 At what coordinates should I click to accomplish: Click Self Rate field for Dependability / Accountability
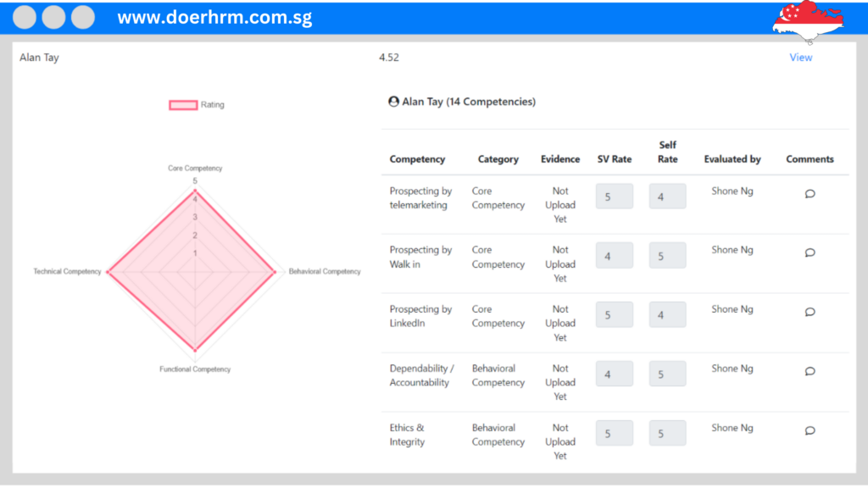click(668, 374)
